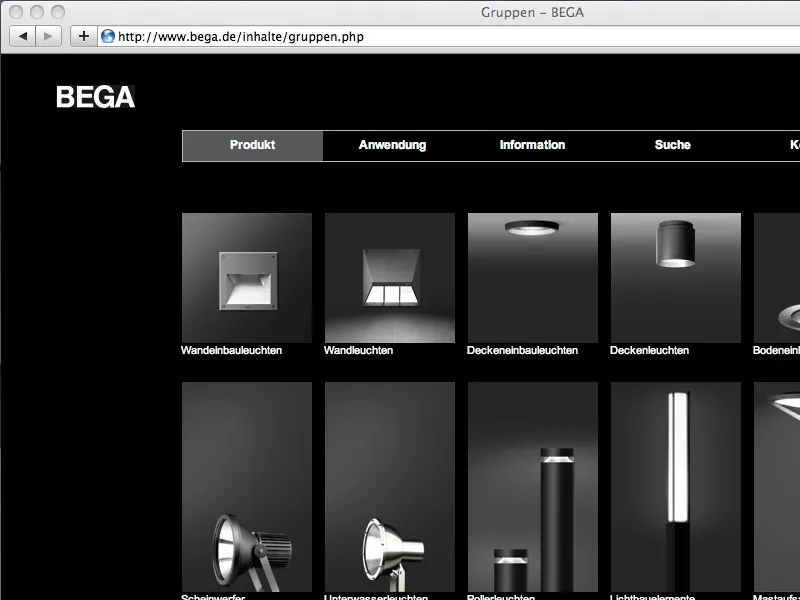The image size is (800, 600).
Task: Click the Wandeinbauleuchten text link
Action: [x=231, y=351]
